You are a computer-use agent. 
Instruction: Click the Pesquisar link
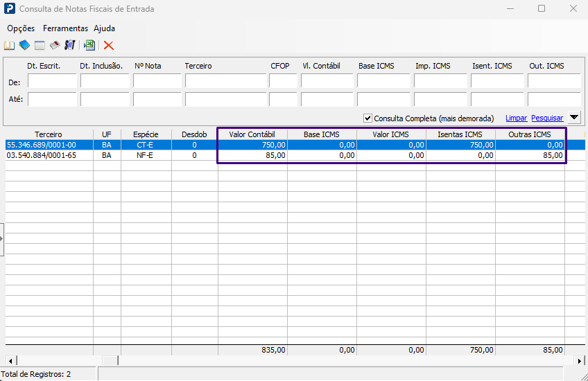[547, 118]
